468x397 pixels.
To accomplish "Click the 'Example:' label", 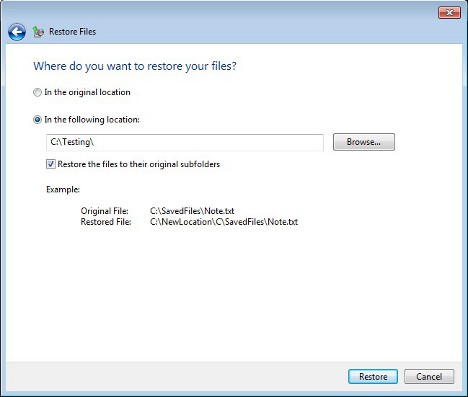I will (x=63, y=190).
